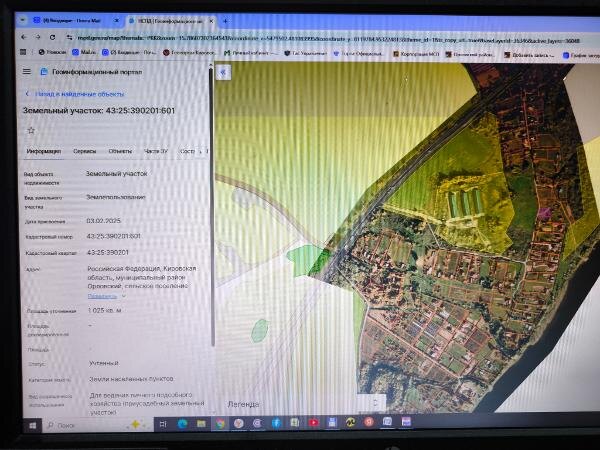
Task: Click the taskbar Поиск search box
Action: 96,425
